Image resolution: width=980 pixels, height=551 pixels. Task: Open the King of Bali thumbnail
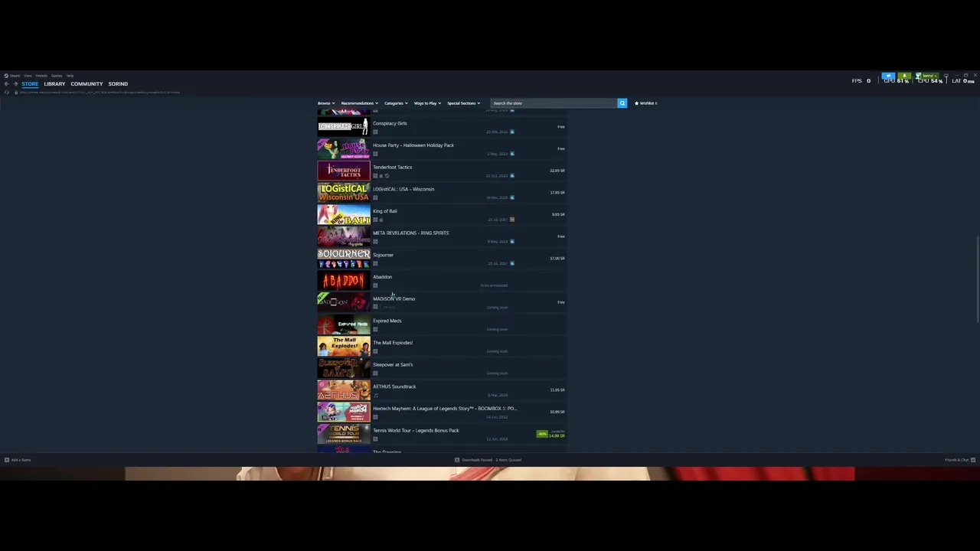coord(344,214)
